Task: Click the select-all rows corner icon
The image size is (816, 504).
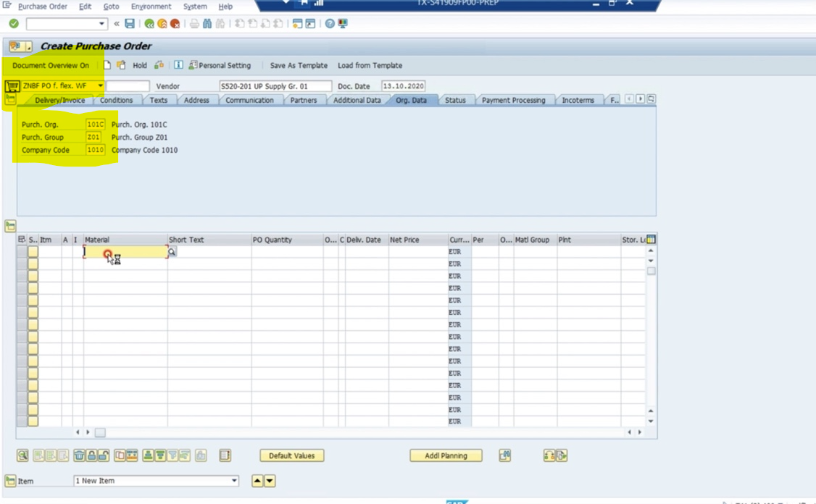Action: click(x=21, y=239)
